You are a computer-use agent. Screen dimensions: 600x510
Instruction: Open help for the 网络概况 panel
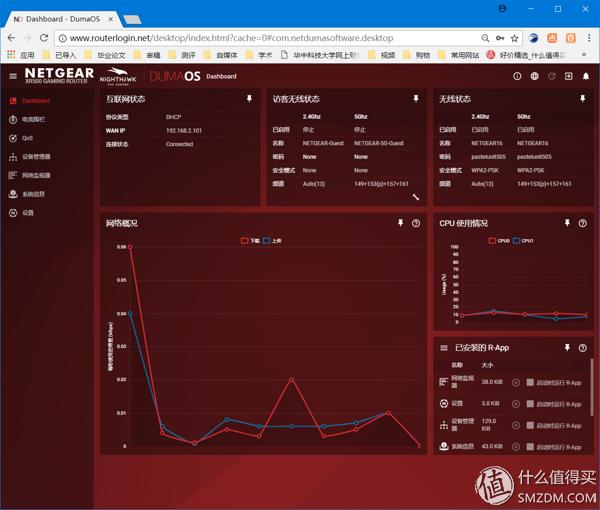coord(416,223)
